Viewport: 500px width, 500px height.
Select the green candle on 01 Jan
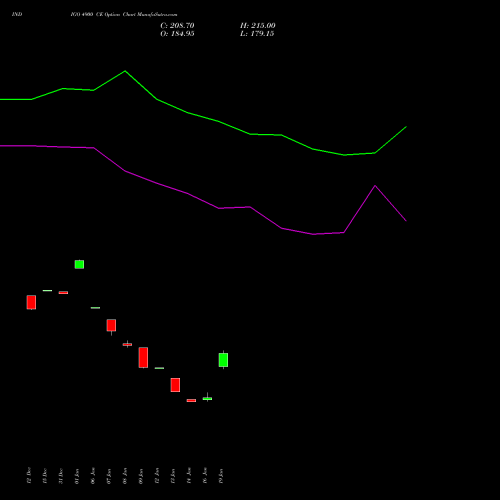(x=79, y=264)
